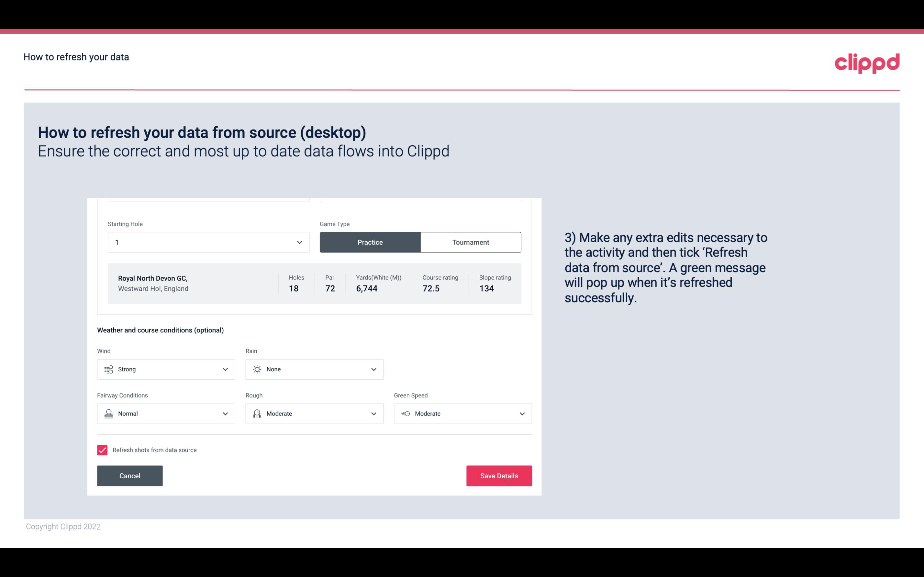Viewport: 924px width, 577px height.
Task: Select the Practice game type toggle
Action: tap(370, 242)
